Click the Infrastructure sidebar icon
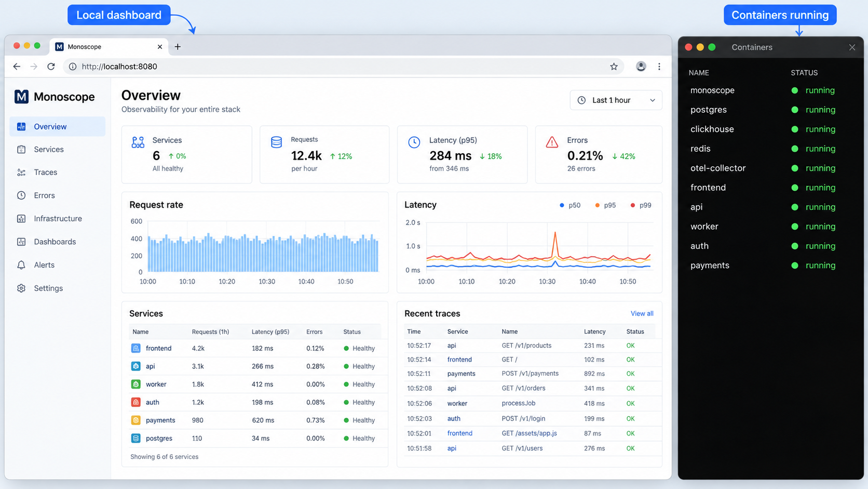 click(x=21, y=218)
